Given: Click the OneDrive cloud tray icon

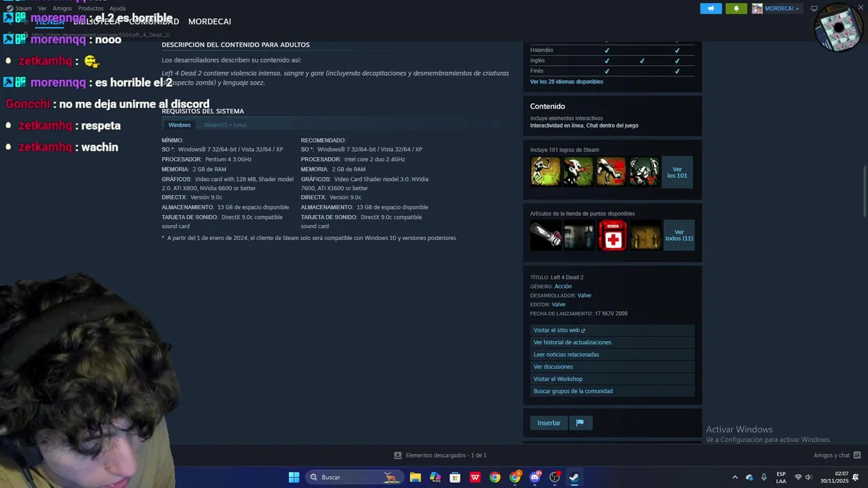Looking at the screenshot, I should 749,477.
